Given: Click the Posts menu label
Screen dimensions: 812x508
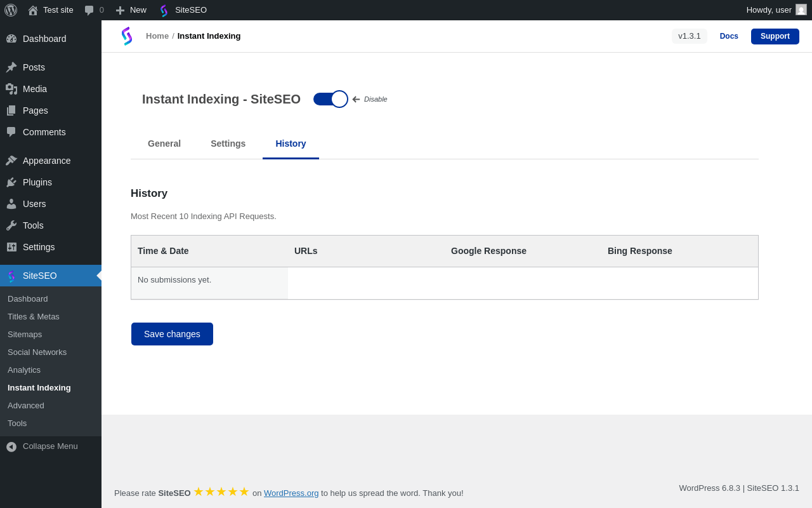Looking at the screenshot, I should pos(34,67).
